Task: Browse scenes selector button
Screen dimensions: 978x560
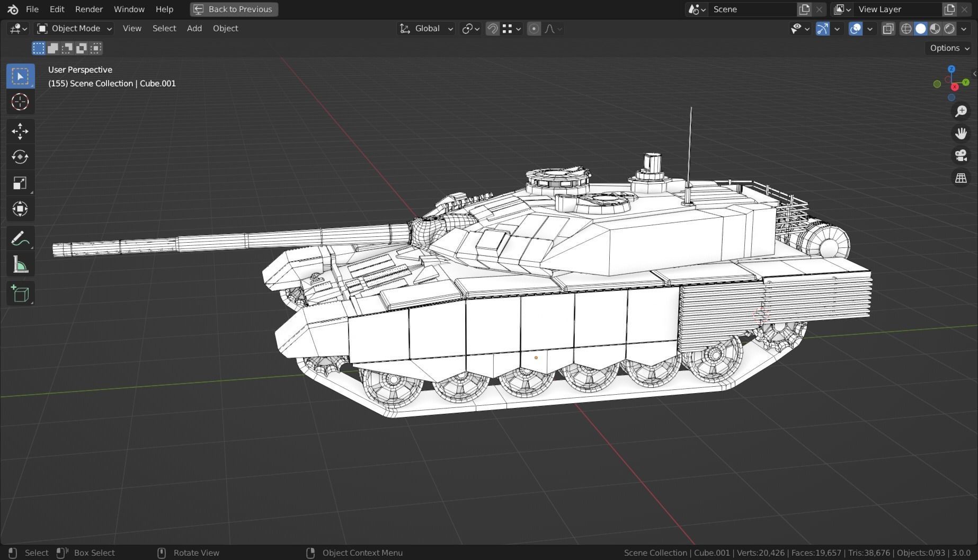Action: click(x=697, y=9)
